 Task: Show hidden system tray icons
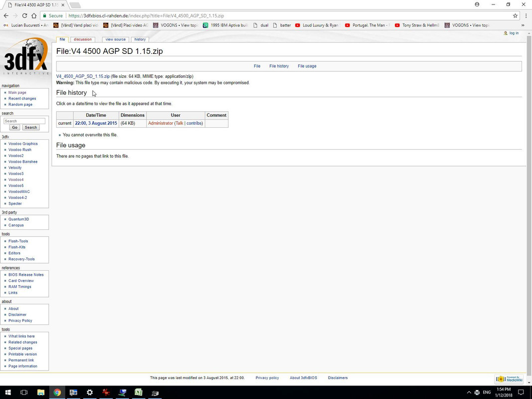(469, 393)
